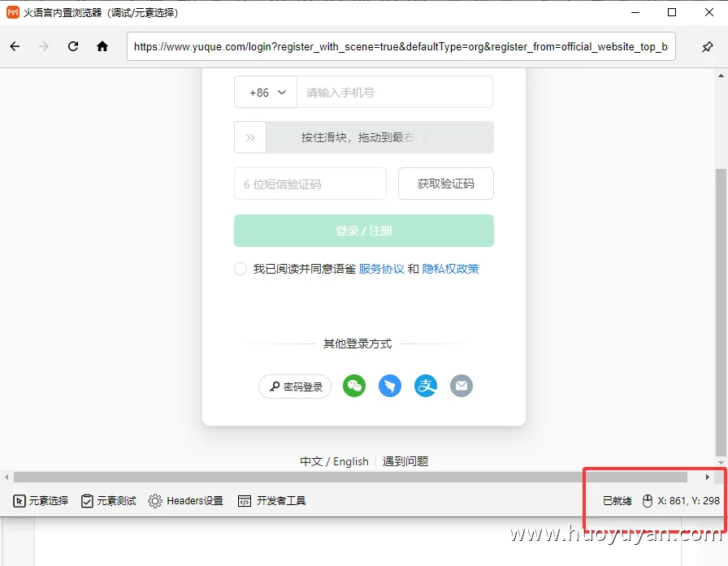Screen dimensions: 728x566
Task: Choose the Alipay login icon
Action: 426,386
